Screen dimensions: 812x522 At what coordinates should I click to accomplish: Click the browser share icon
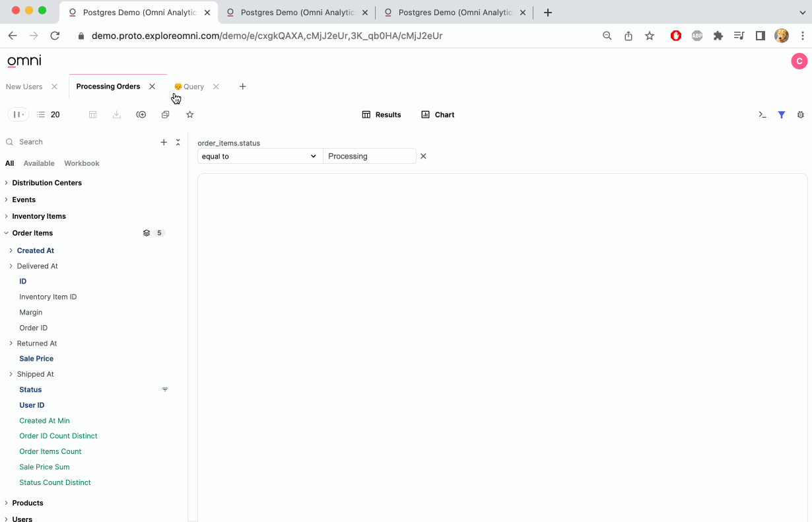coord(628,36)
